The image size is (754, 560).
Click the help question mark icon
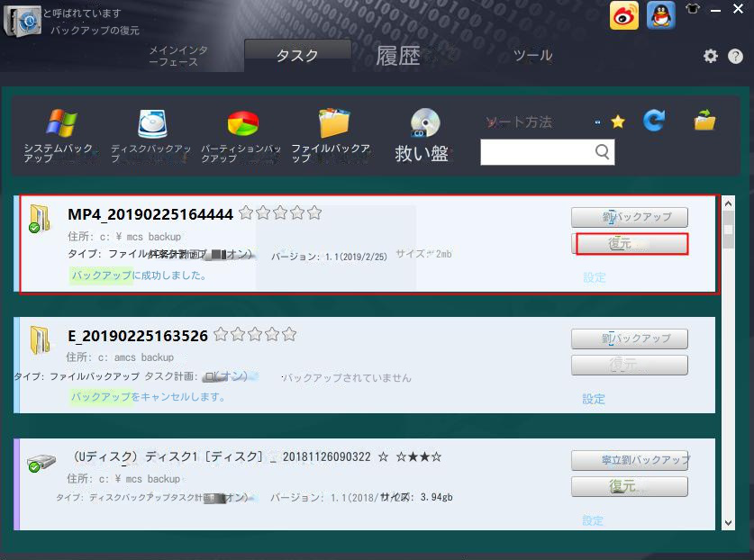(735, 55)
